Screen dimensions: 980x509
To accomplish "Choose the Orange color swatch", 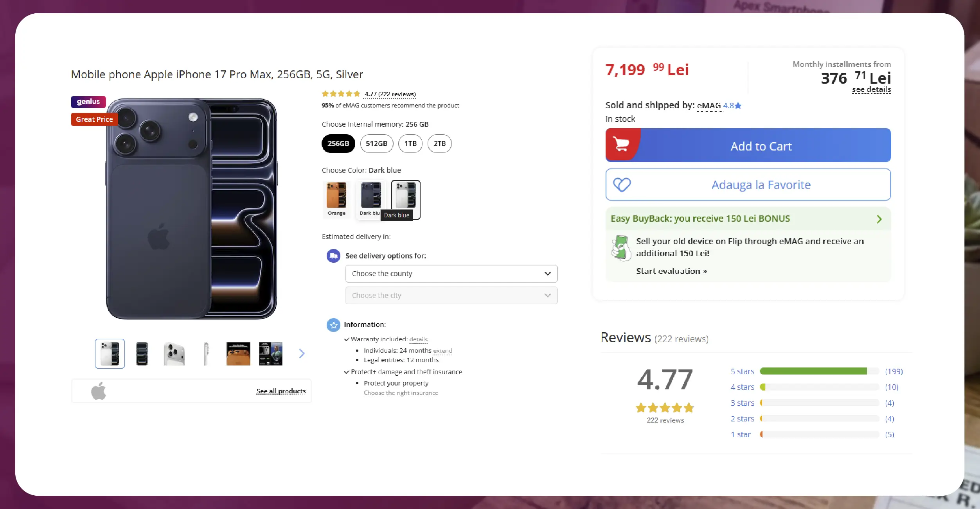I will point(336,199).
